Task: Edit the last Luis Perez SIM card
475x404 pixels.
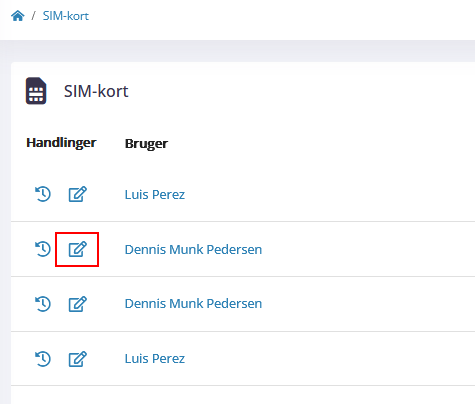Action: (x=78, y=359)
